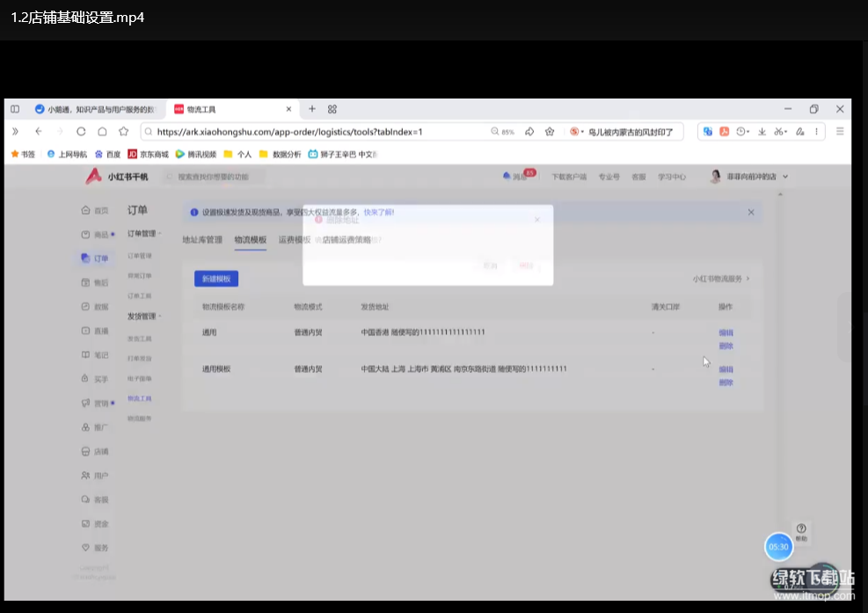Open the 消息 notification bell

518,177
